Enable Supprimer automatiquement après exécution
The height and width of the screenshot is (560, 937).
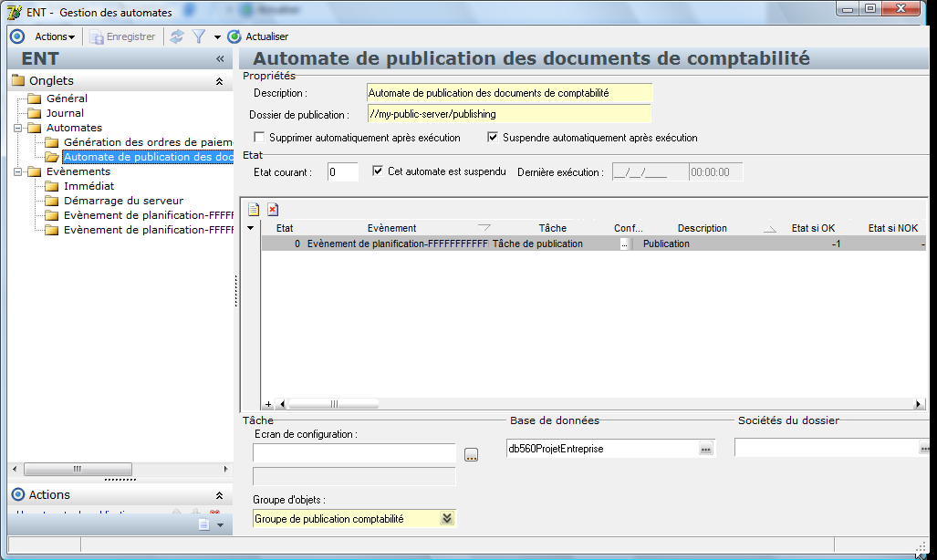coord(259,138)
